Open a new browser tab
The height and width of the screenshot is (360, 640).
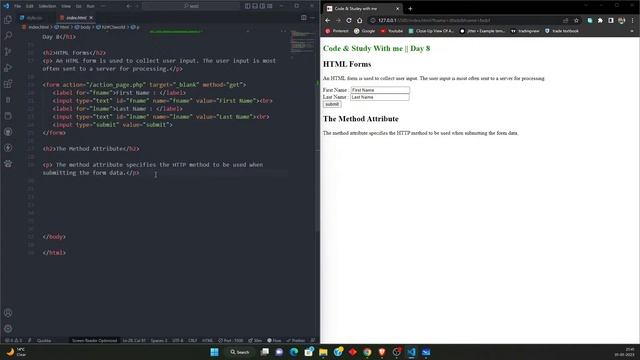click(x=410, y=9)
